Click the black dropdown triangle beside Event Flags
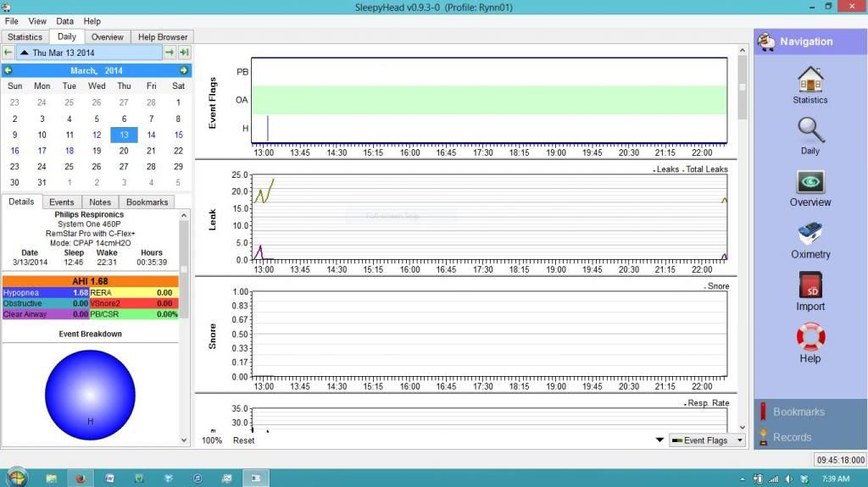Screen dimensions: 868x487 pos(659,440)
